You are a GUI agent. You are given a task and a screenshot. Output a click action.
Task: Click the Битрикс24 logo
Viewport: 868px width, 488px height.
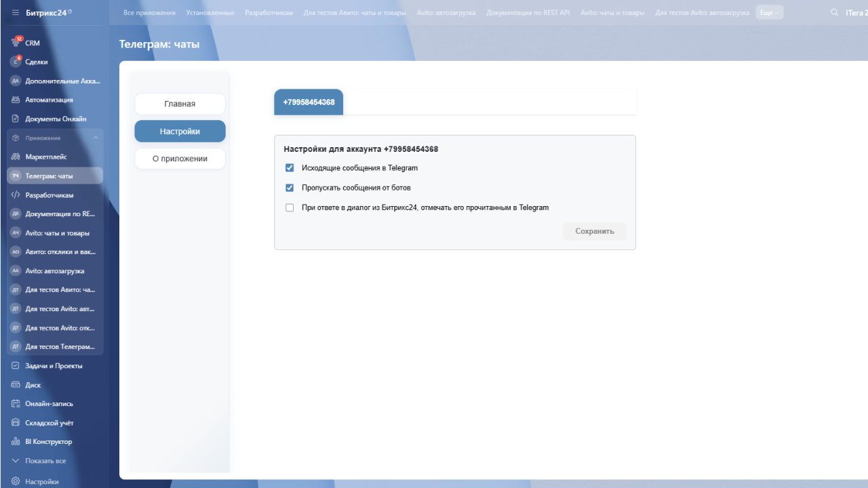coord(49,13)
